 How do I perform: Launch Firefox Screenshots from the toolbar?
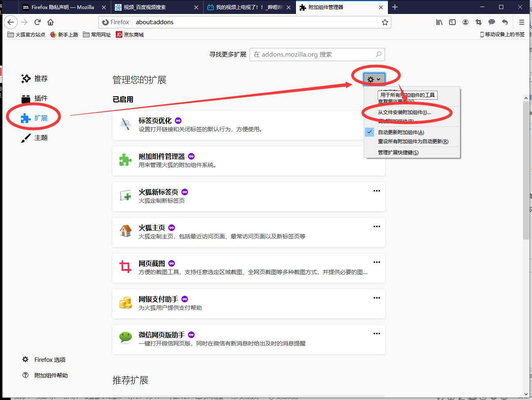click(x=478, y=22)
